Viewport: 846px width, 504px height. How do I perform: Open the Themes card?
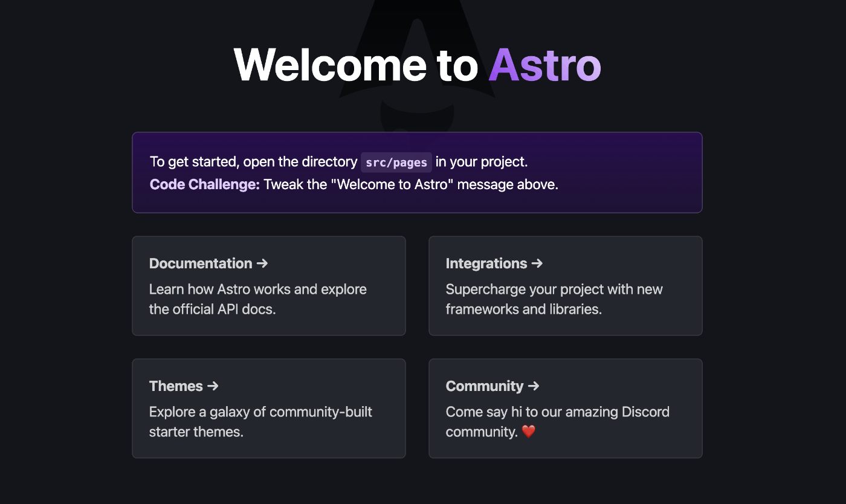pyautogui.click(x=269, y=409)
